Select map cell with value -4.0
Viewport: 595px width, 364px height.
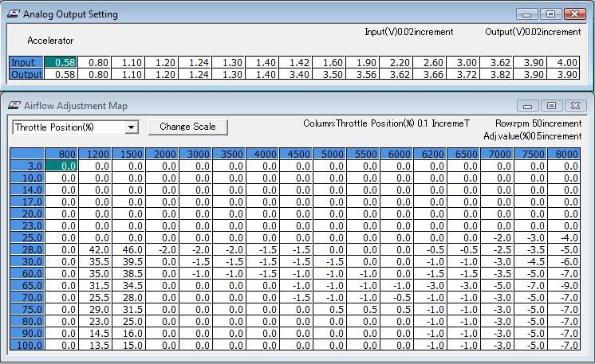(x=564, y=238)
